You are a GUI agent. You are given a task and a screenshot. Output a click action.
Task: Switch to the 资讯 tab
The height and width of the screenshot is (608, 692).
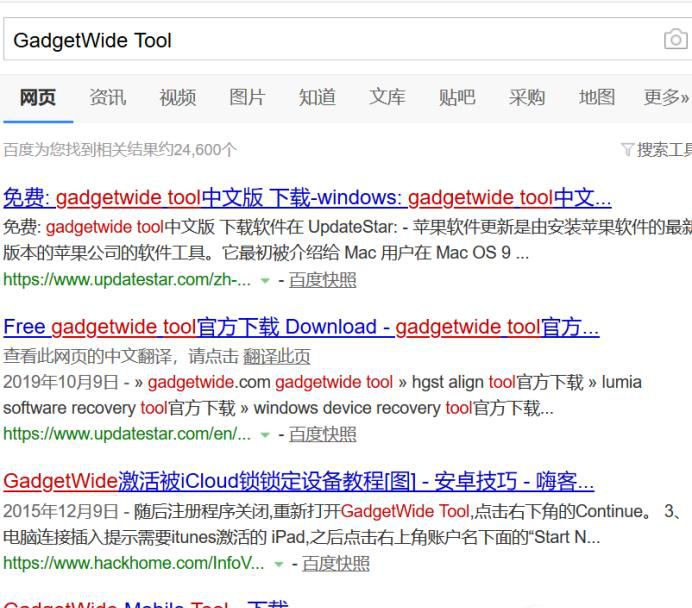coord(108,98)
